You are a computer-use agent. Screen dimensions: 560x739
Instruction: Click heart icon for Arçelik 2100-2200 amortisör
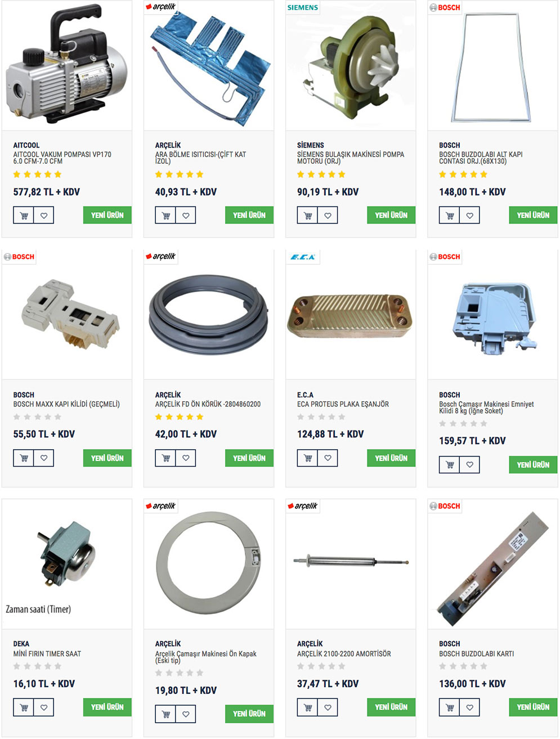(328, 707)
